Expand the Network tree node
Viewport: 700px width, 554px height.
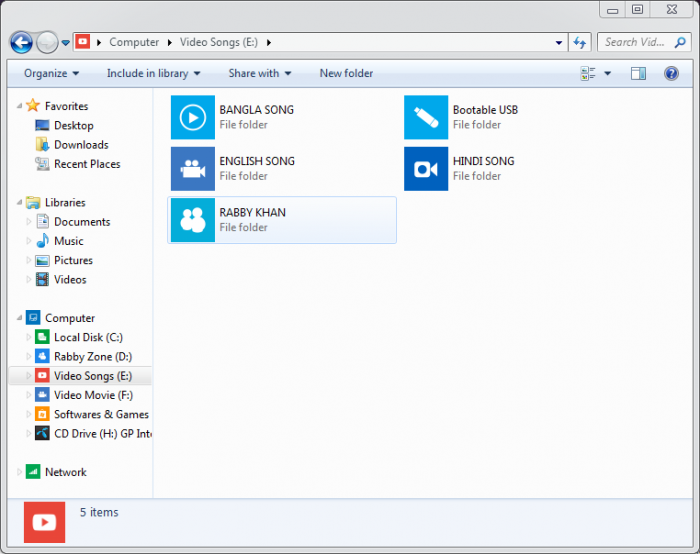tap(19, 472)
